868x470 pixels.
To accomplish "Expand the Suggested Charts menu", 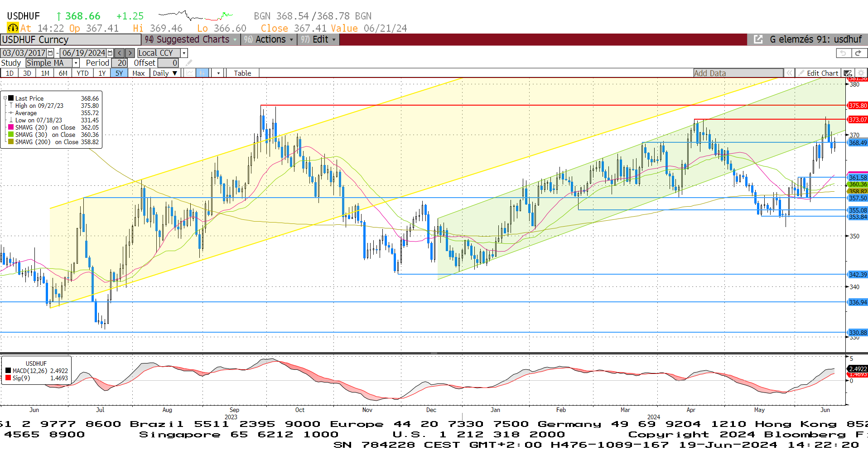I will pyautogui.click(x=191, y=39).
